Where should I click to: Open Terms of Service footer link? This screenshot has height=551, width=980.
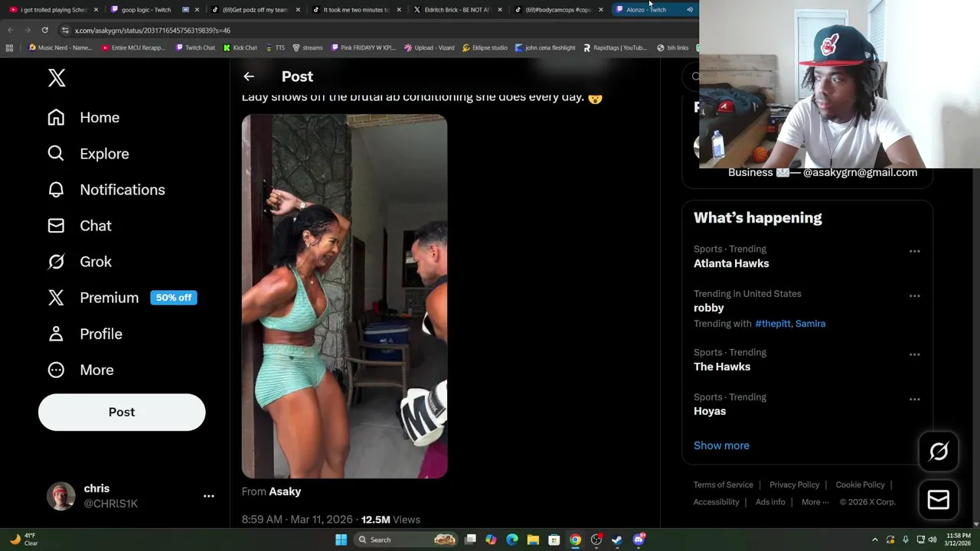tap(724, 484)
